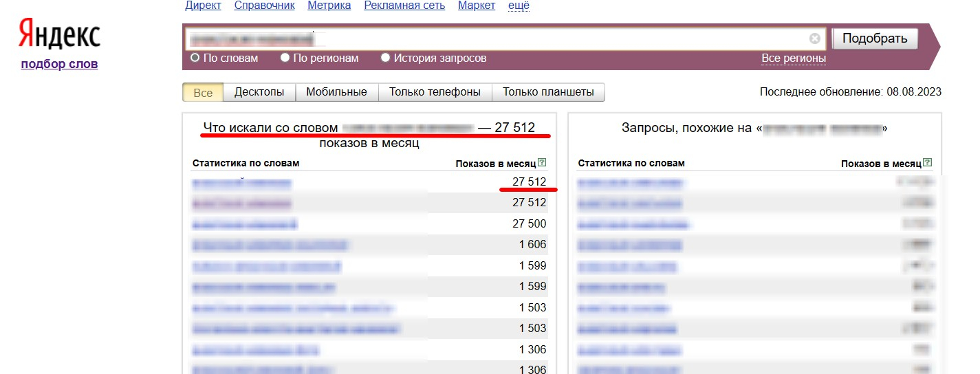
Task: Open the Директ link
Action: pyautogui.click(x=203, y=5)
